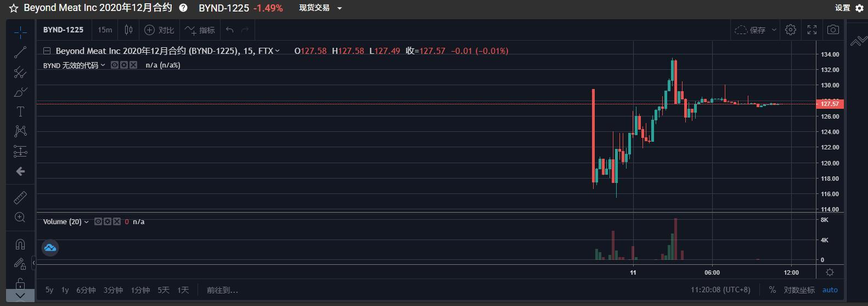Open timezone menu at 11:20:08 (UTC+8)

[x=720, y=290]
